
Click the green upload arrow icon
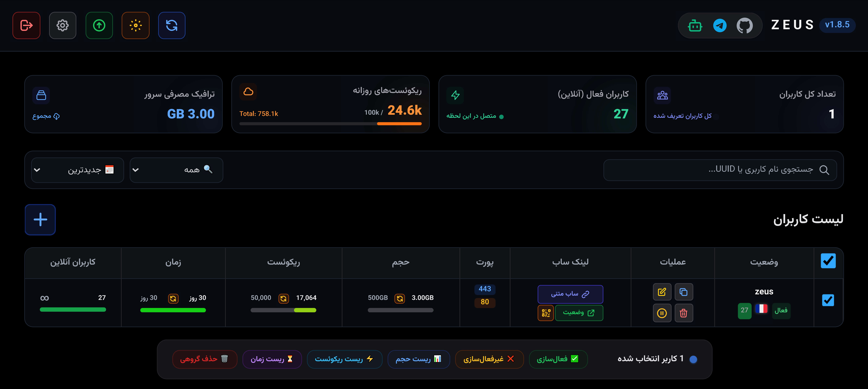click(99, 25)
